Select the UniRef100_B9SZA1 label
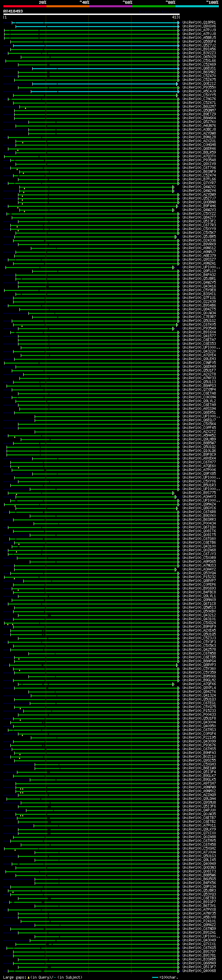 (x=199, y=932)
